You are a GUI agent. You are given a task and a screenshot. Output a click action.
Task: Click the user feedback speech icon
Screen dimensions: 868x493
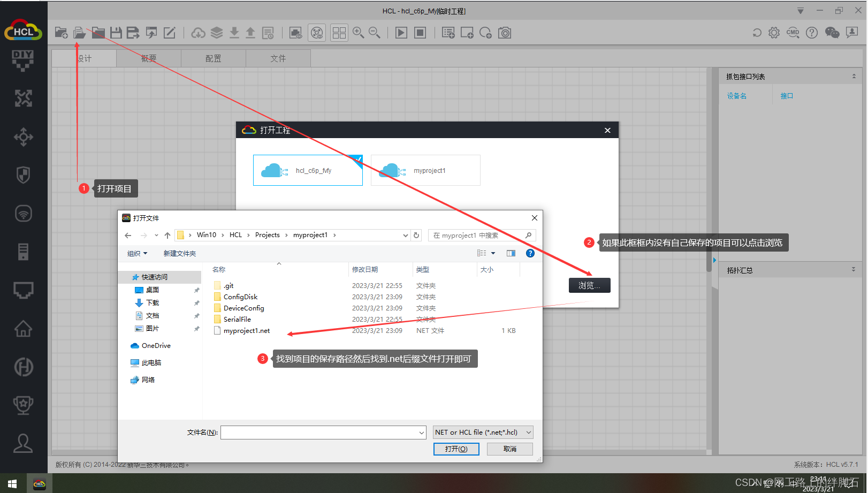coord(852,33)
